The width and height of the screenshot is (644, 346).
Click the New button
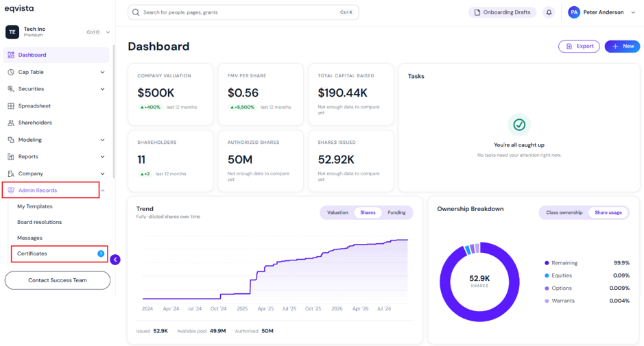click(x=622, y=47)
